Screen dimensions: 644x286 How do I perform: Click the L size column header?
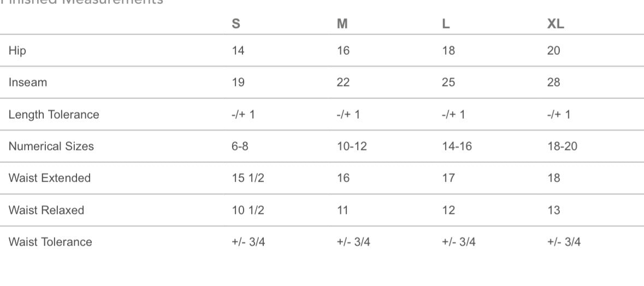click(446, 24)
